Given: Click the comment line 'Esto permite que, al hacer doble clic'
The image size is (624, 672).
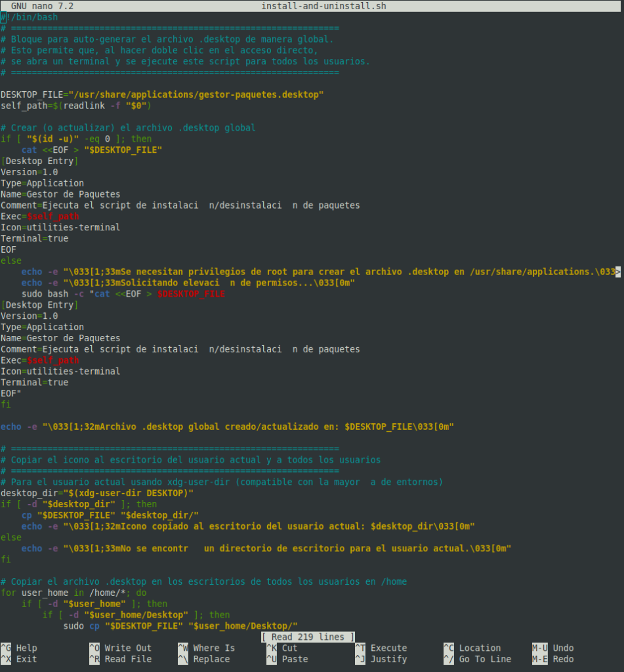Looking at the screenshot, I should 159,51.
